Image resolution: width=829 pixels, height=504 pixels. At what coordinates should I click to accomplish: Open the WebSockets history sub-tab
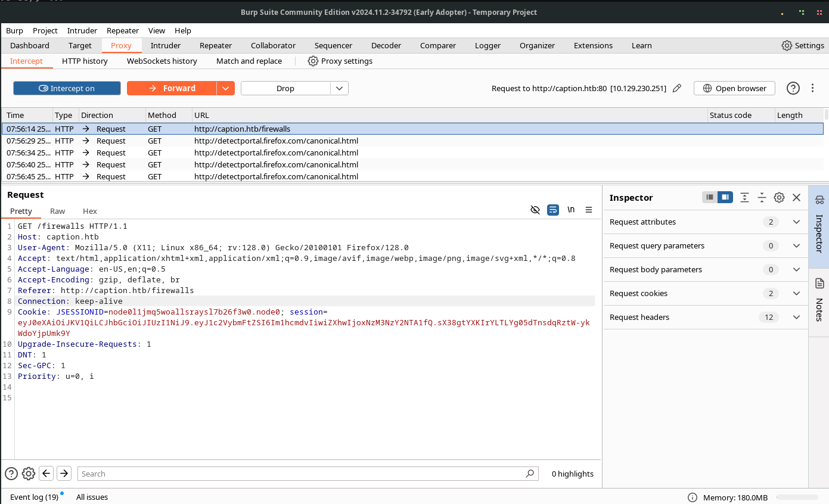(x=162, y=61)
